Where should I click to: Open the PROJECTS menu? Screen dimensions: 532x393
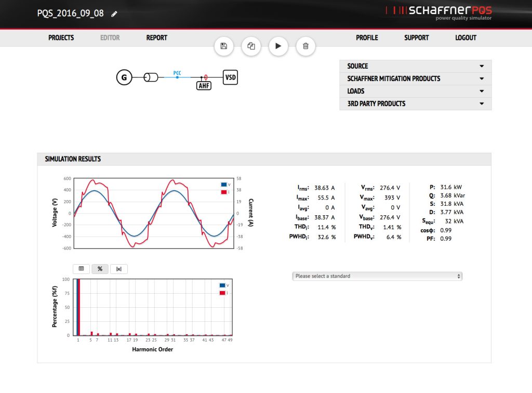coord(61,38)
